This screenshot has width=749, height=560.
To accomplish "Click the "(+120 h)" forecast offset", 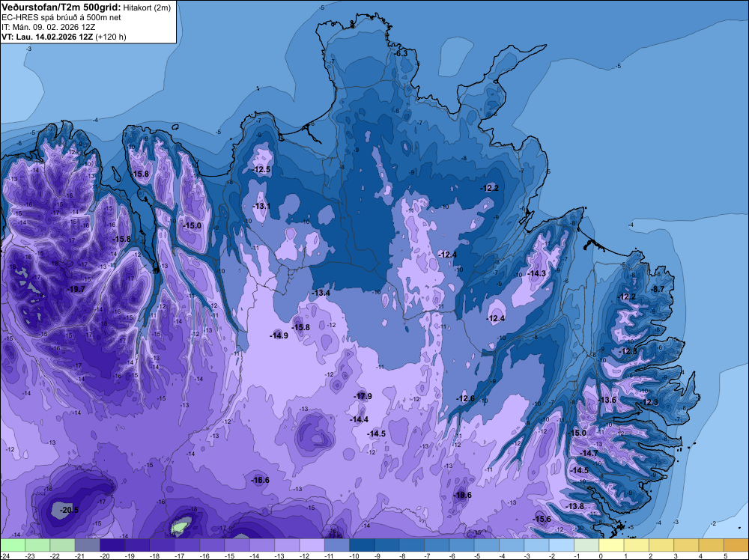I will pyautogui.click(x=111, y=37).
